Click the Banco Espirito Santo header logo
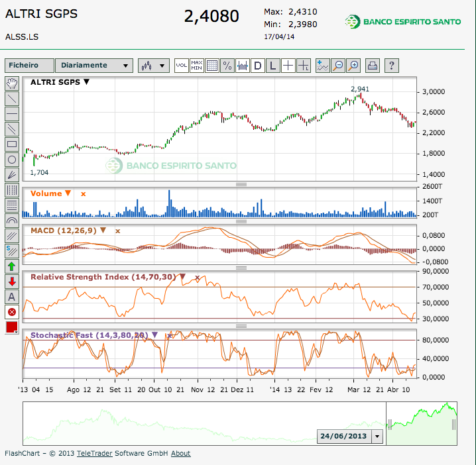The image size is (476, 465). click(x=403, y=22)
